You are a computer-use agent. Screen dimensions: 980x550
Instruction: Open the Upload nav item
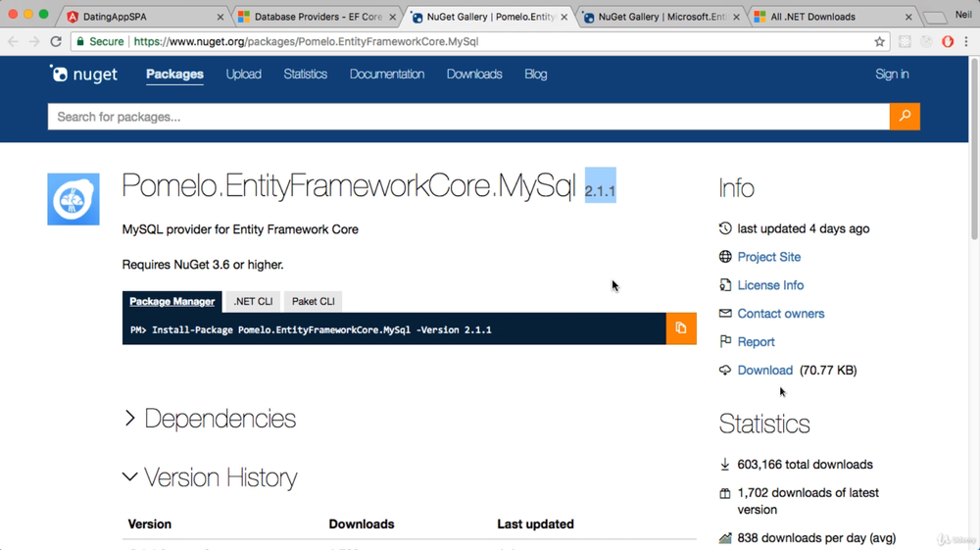[244, 74]
